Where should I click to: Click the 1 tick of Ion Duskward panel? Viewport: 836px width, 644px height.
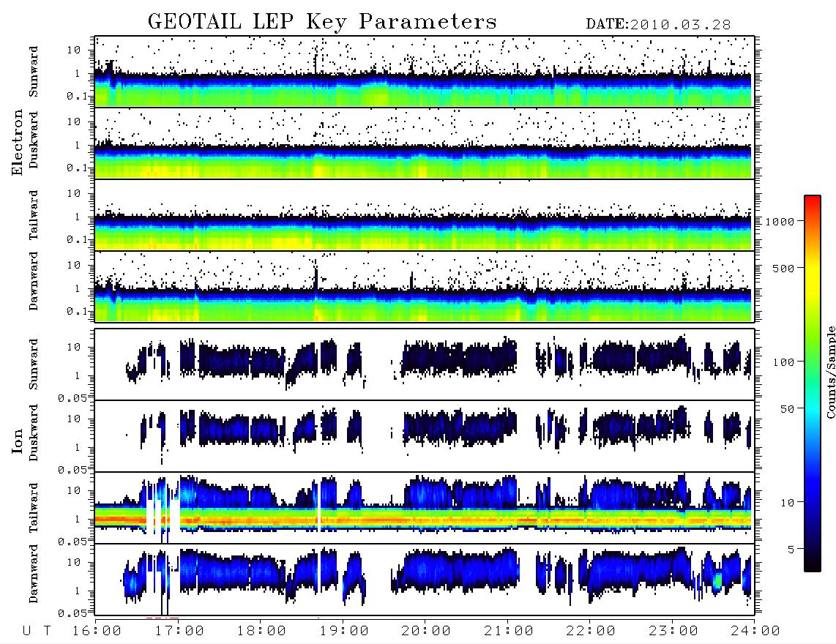click(77, 447)
